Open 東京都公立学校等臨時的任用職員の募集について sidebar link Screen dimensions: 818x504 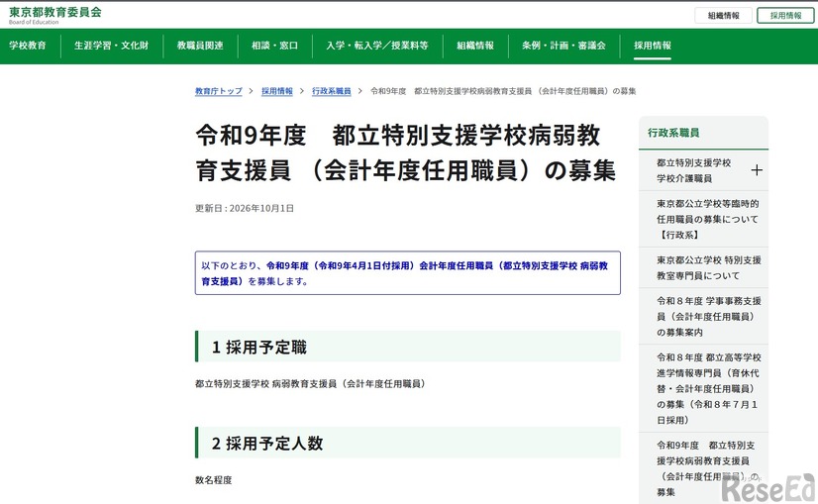pos(707,219)
